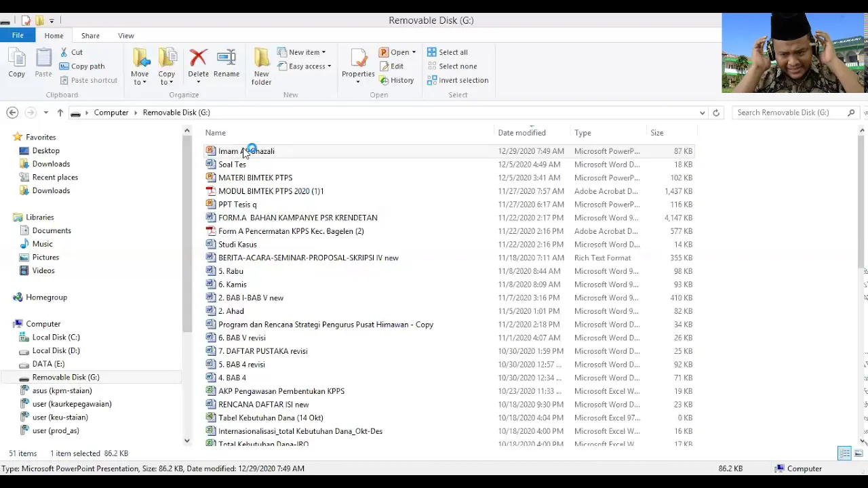
Task: Click the History button
Action: tap(396, 80)
